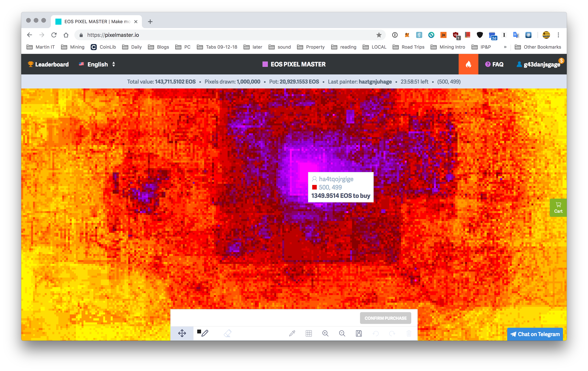588x371 pixels.
Task: Open the English language dropdown
Action: coord(97,64)
